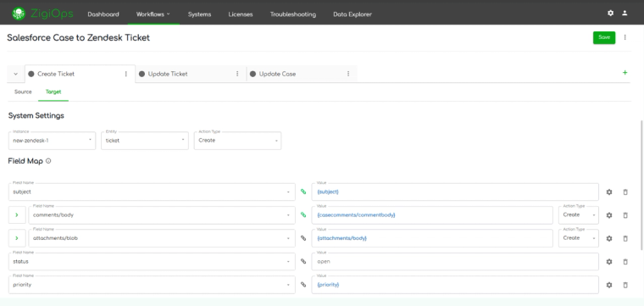This screenshot has width=644, height=306.
Task: Navigate to Licenses
Action: 241,14
